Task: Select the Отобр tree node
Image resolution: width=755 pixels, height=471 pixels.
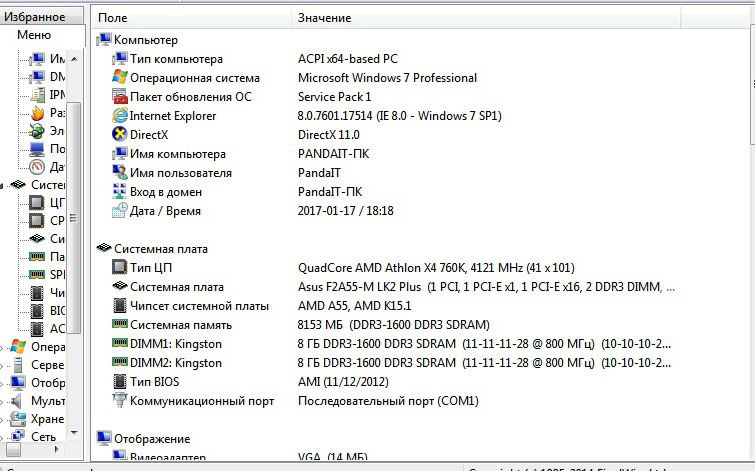Action: click(38, 383)
